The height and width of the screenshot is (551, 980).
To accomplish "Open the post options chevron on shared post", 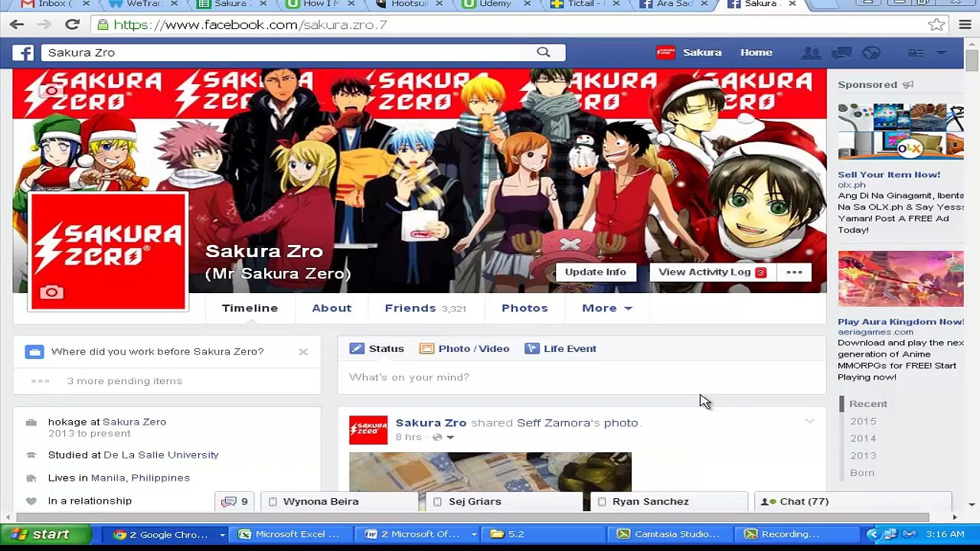I will click(x=809, y=422).
